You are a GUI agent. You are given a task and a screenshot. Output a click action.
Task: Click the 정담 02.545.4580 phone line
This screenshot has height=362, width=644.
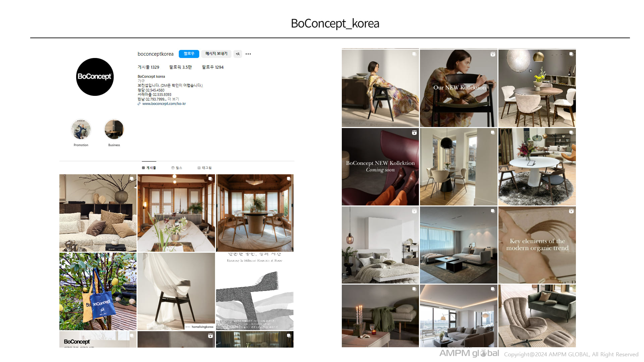(x=151, y=90)
